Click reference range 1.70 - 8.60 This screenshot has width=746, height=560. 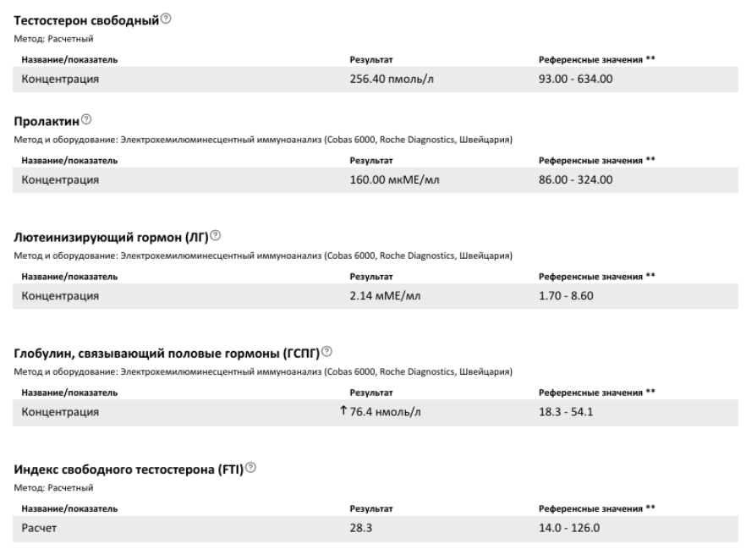point(568,296)
